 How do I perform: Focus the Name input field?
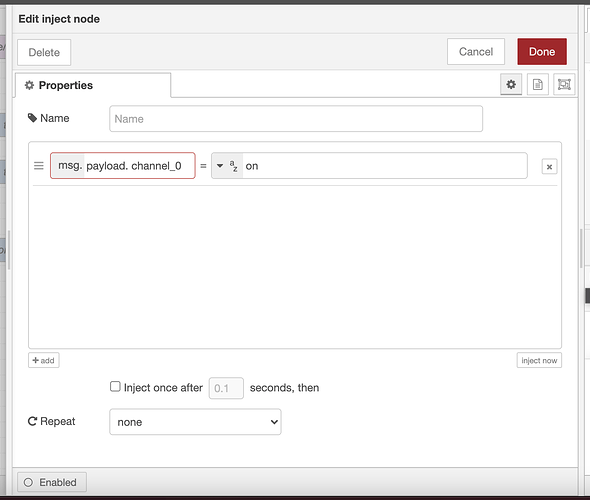296,119
